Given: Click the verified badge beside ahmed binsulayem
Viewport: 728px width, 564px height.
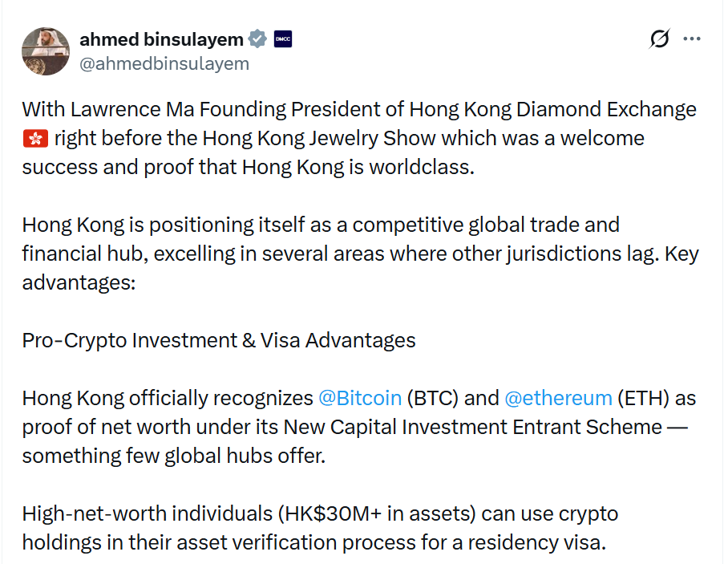Looking at the screenshot, I should [x=257, y=38].
